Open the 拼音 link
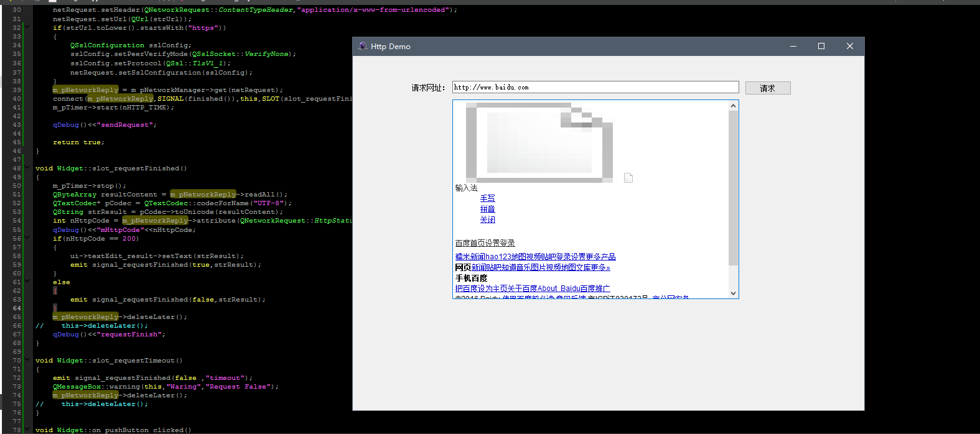The width and height of the screenshot is (980, 434). (x=488, y=209)
